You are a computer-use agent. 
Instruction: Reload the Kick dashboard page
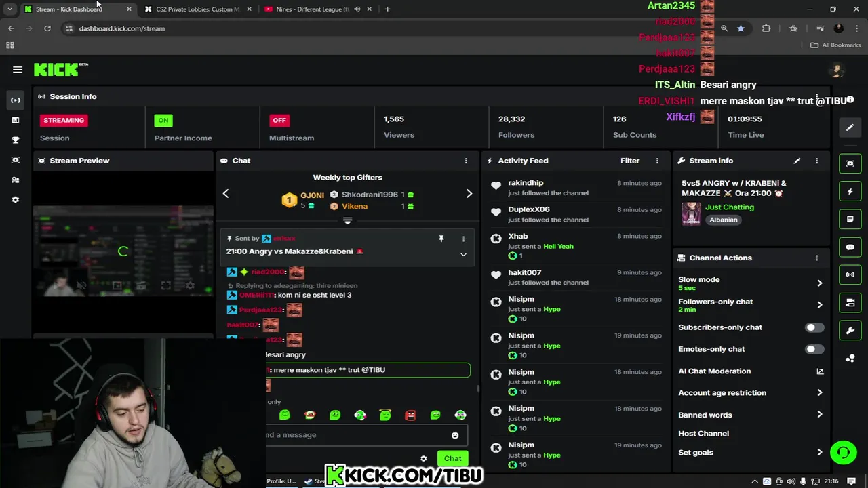47,28
